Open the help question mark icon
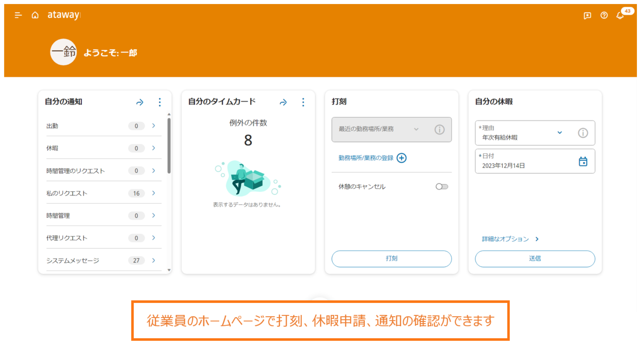Screen dimensions: 644x355 click(x=604, y=16)
